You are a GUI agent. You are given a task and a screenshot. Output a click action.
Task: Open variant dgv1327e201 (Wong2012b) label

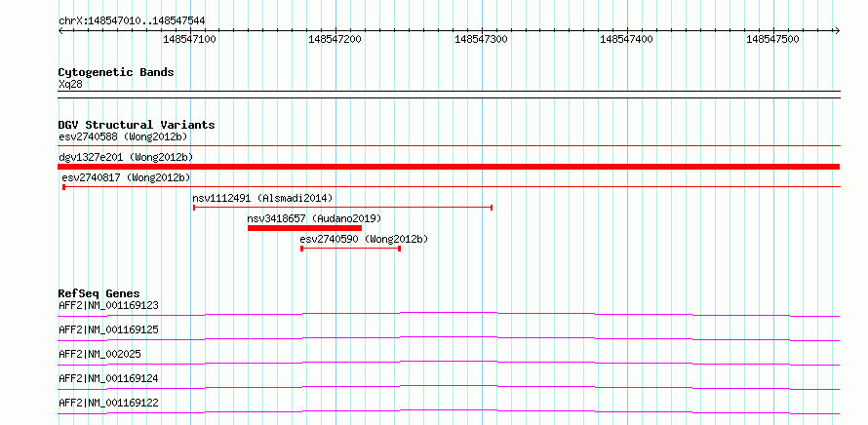[x=126, y=157]
